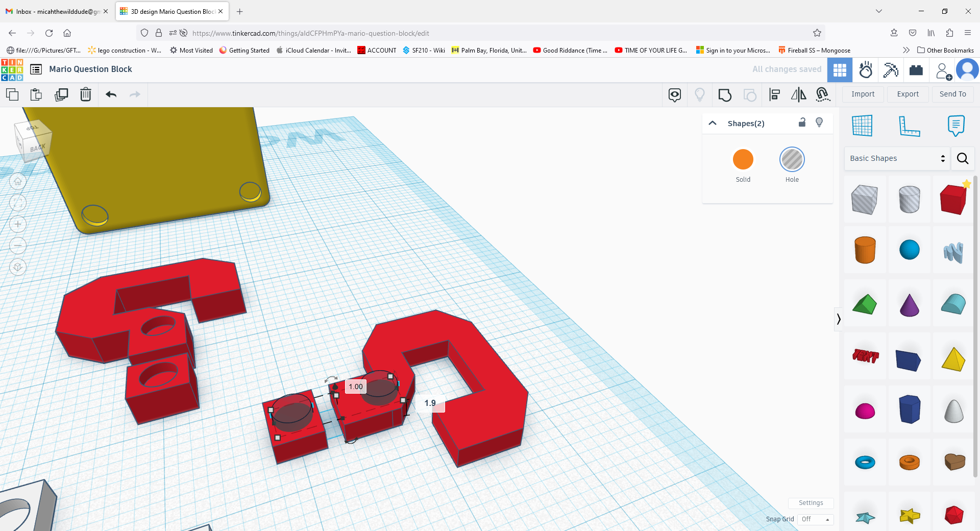This screenshot has height=531, width=980.
Task: Click the Mirror tool icon
Action: (798, 94)
